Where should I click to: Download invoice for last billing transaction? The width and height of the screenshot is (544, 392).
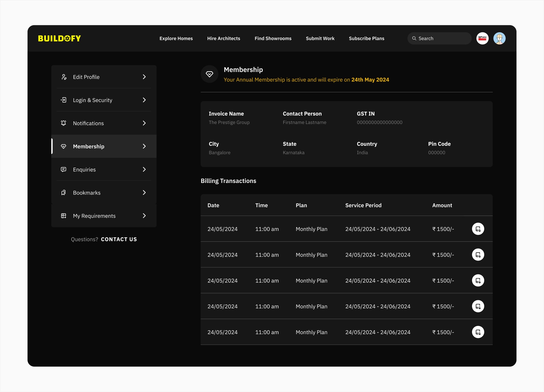(478, 332)
